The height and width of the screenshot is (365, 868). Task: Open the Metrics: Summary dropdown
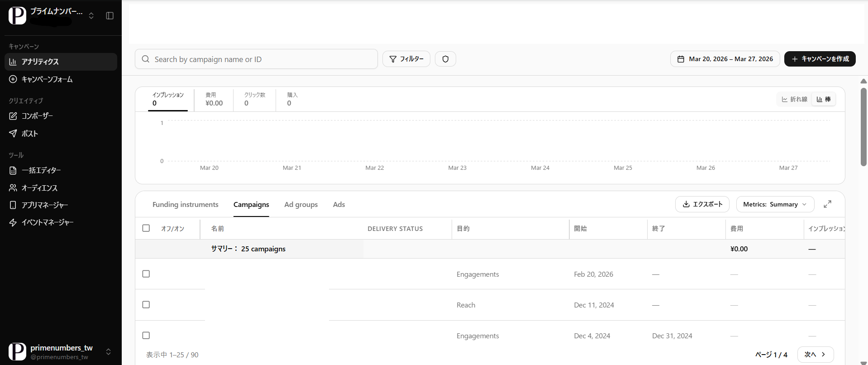click(x=775, y=204)
